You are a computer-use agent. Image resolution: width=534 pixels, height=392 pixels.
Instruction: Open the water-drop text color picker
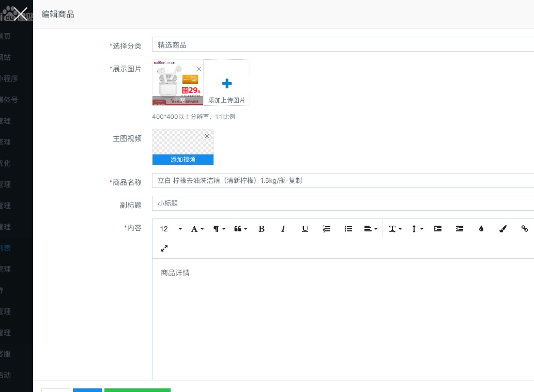pos(481,229)
